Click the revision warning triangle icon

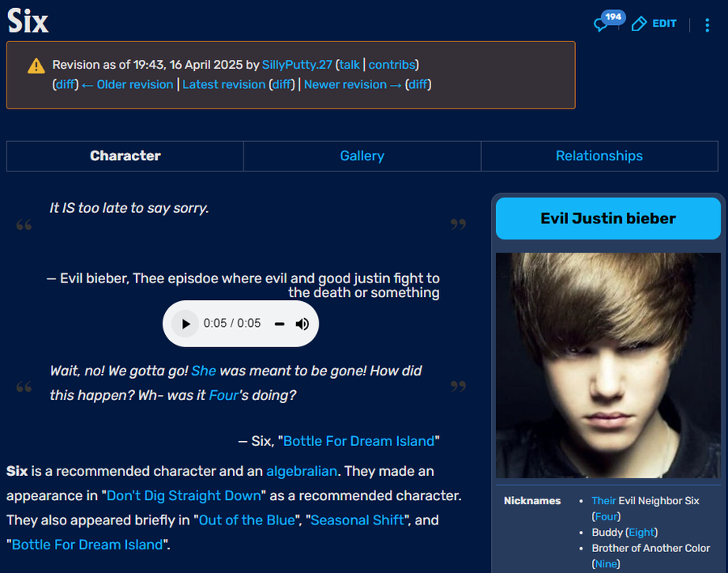click(x=36, y=66)
